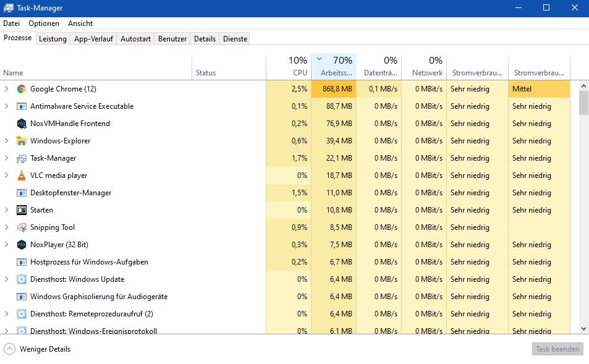Open the Details tab
Image resolution: width=589 pixels, height=364 pixels.
tap(205, 39)
